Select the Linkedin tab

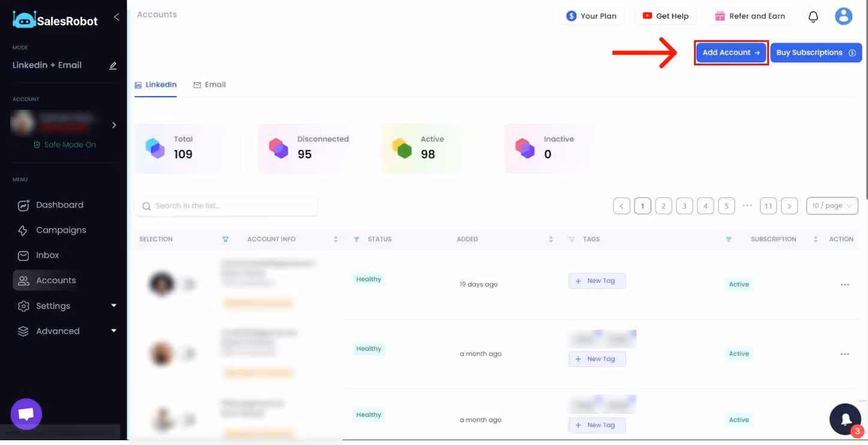(x=155, y=85)
